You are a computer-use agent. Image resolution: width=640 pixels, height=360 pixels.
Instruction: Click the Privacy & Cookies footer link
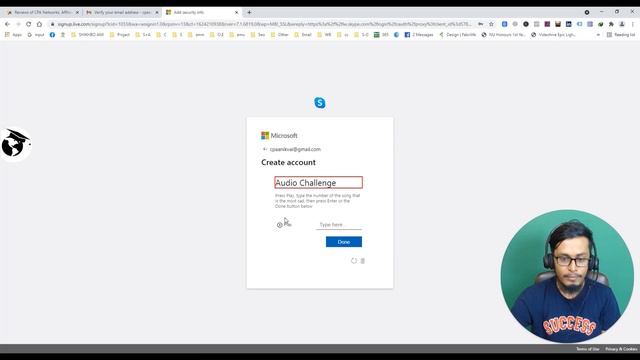[x=621, y=349]
